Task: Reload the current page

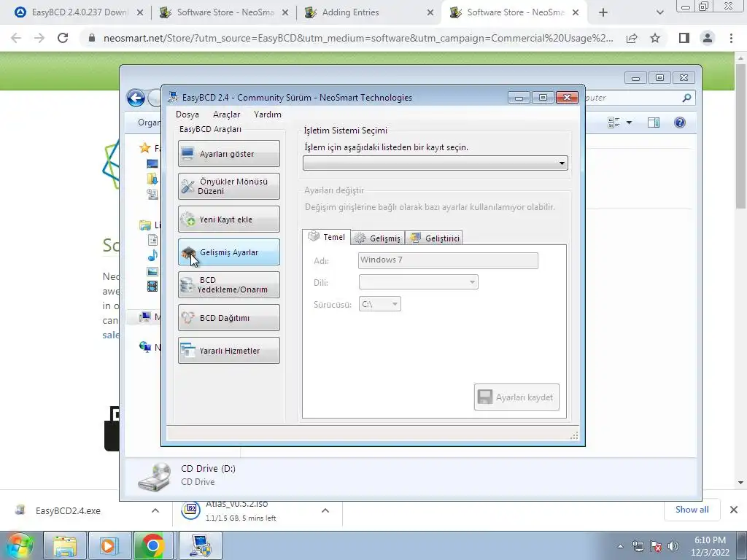Action: (x=63, y=38)
